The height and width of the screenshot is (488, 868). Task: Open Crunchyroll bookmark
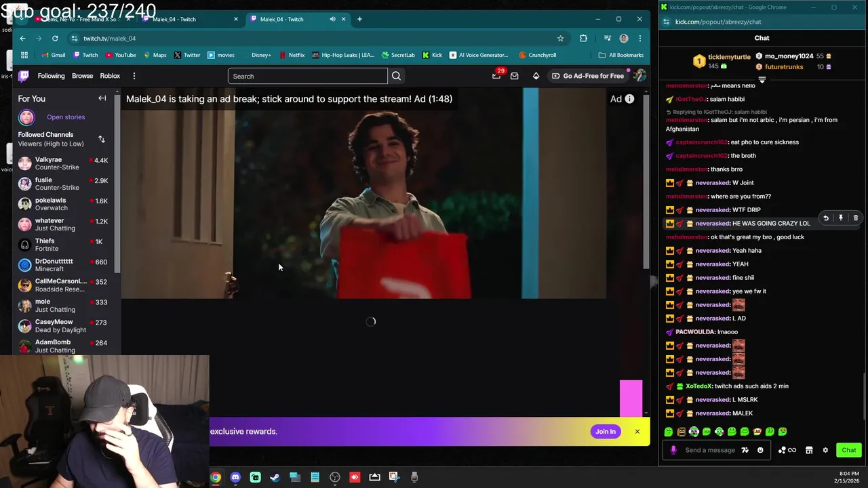pos(538,55)
